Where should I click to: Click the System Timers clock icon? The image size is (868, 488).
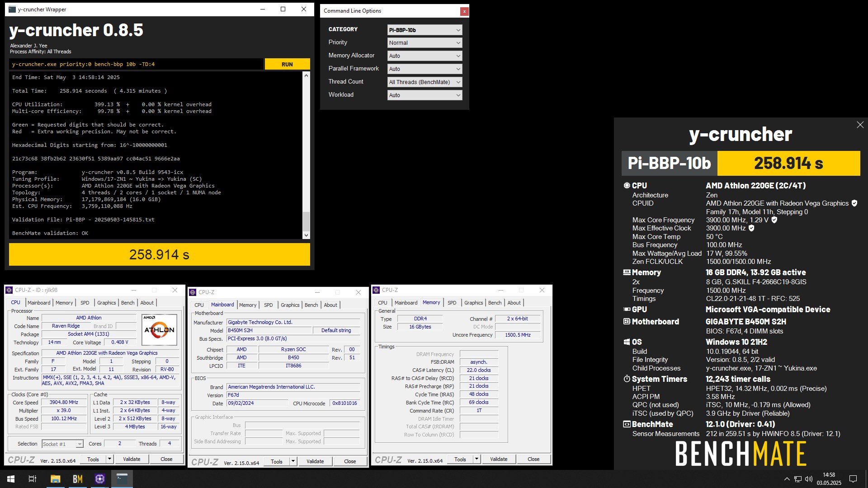(627, 379)
